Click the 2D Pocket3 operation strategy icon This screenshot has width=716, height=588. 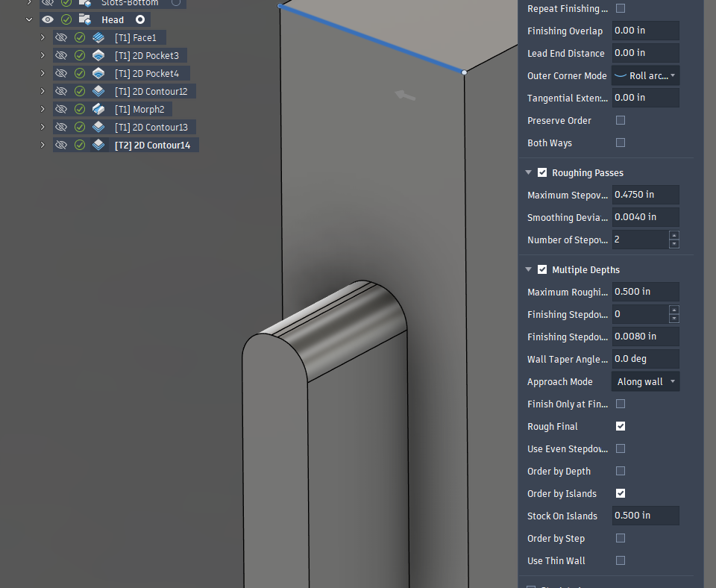coord(98,55)
